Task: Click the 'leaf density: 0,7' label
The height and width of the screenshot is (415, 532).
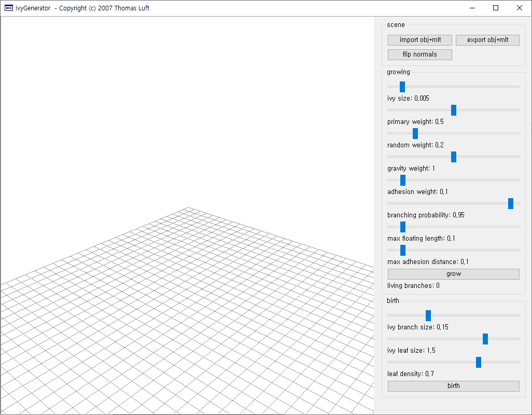Action: (411, 374)
